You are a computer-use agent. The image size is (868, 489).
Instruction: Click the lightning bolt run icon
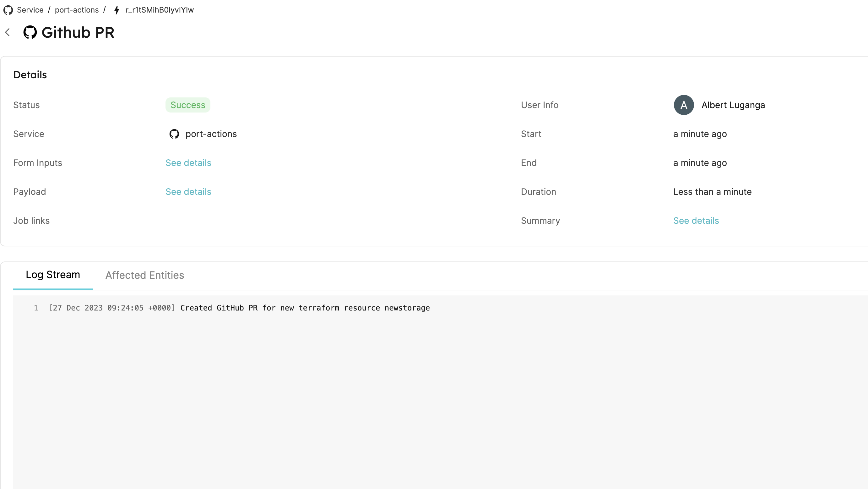point(117,10)
